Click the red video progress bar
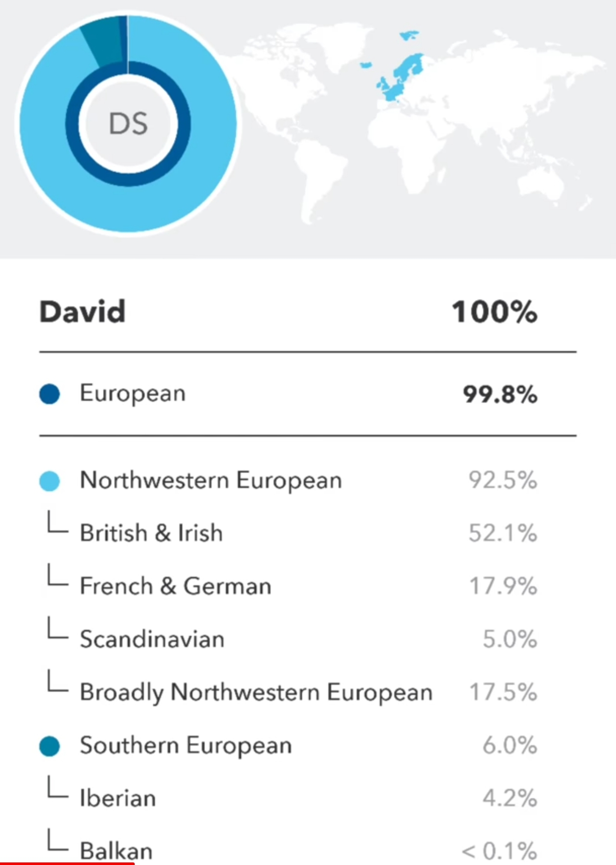 (67, 863)
